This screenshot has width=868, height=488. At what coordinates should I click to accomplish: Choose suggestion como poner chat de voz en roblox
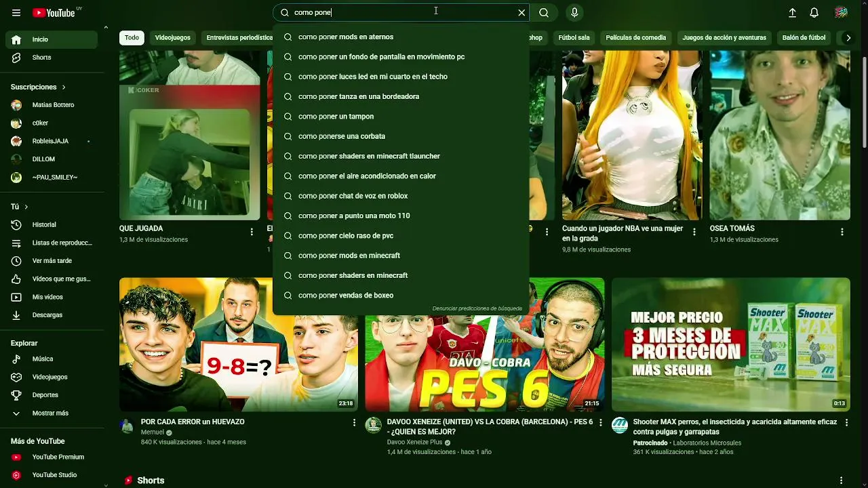coord(401,196)
